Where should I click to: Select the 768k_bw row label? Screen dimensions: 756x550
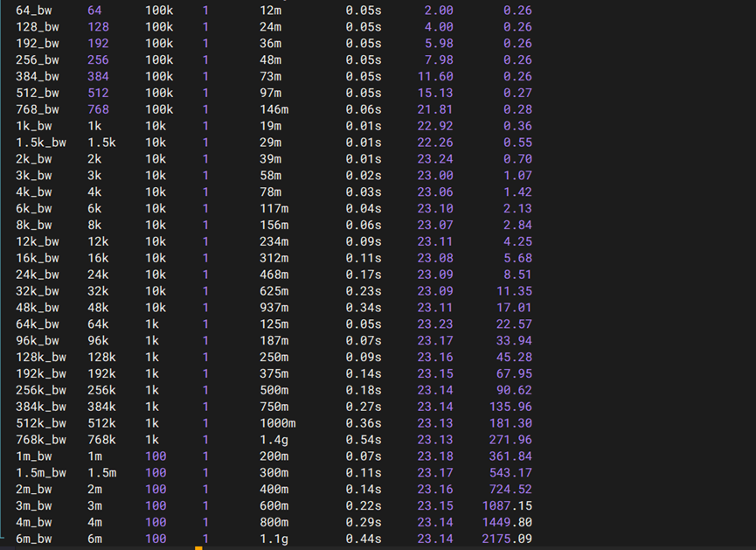(x=41, y=440)
